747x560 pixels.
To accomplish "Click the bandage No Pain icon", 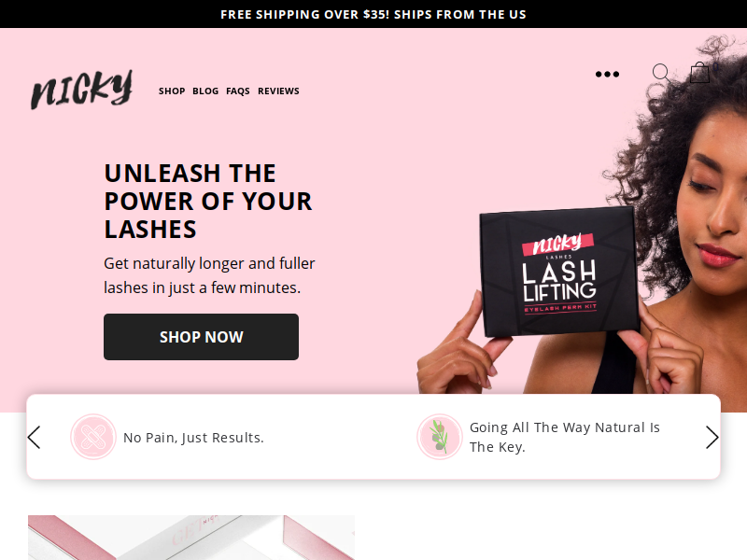I will pos(93,437).
